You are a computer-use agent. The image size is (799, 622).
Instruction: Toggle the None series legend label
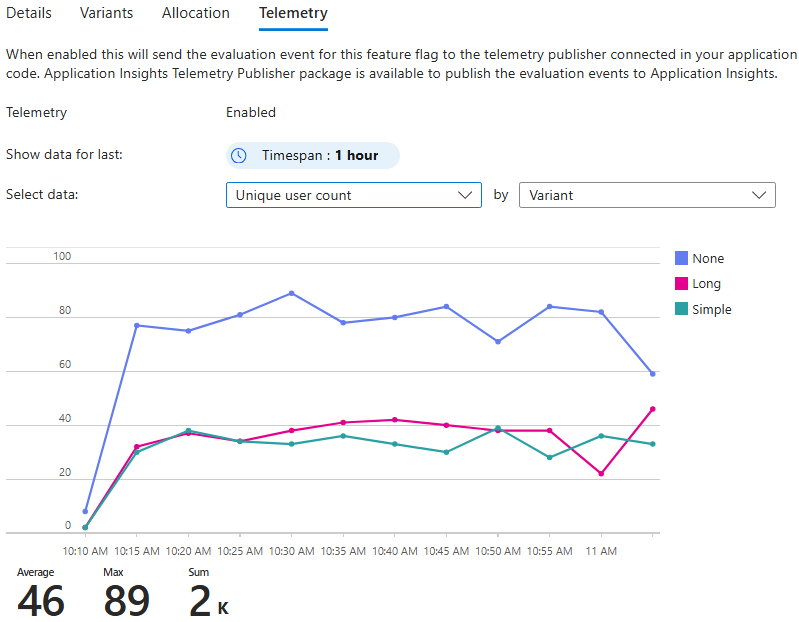[x=708, y=258]
